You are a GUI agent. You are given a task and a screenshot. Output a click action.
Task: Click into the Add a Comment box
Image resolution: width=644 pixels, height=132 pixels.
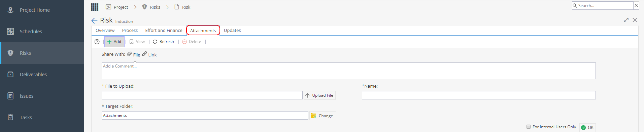tap(348, 71)
